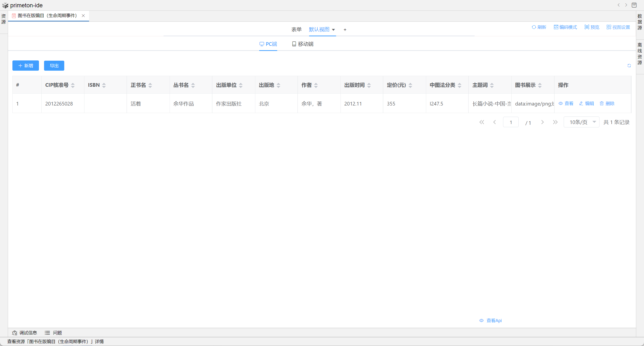Click the table refresh icon
The height and width of the screenshot is (346, 644).
(x=629, y=66)
